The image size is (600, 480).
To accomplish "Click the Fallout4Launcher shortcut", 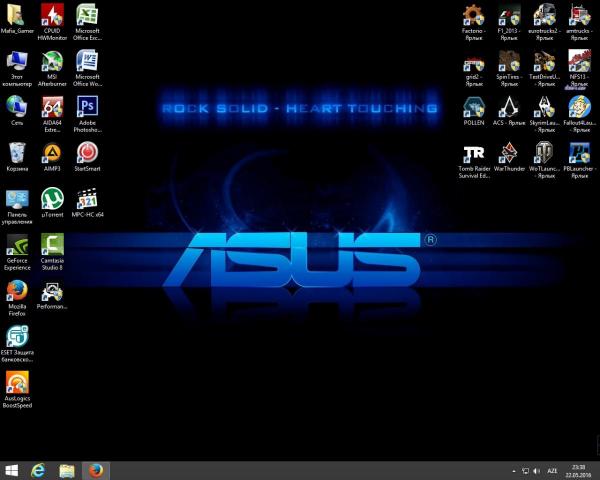I will tap(578, 106).
